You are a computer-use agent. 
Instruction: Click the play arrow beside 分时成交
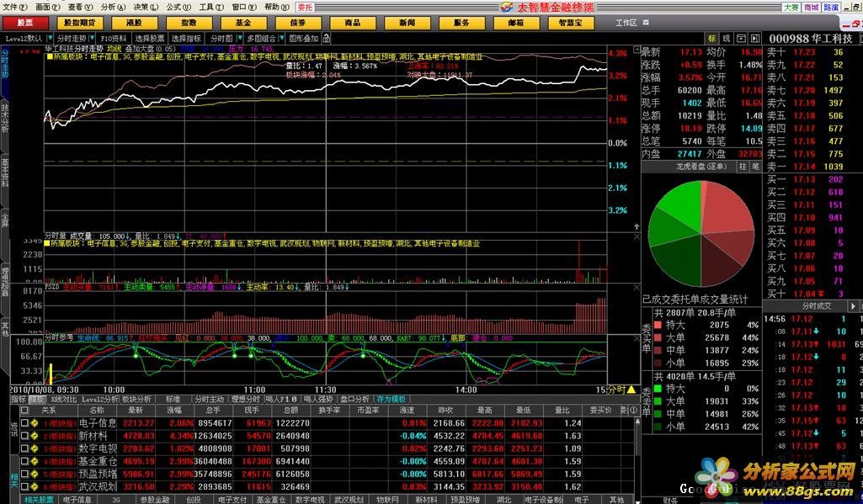click(853, 306)
